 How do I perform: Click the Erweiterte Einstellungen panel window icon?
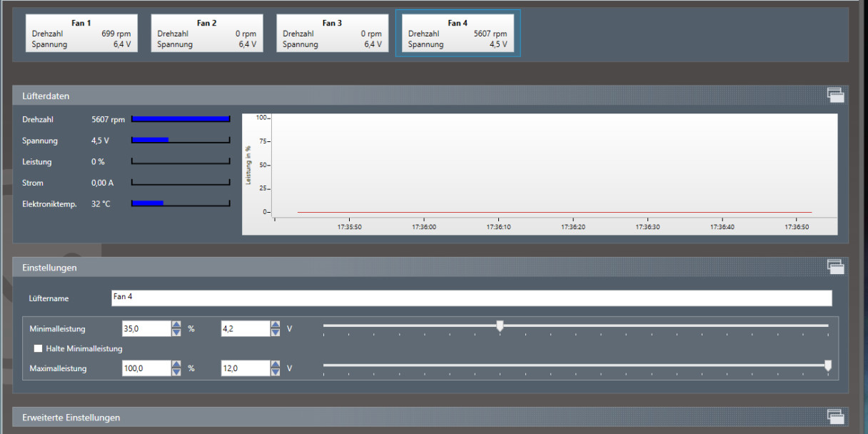pos(835,417)
